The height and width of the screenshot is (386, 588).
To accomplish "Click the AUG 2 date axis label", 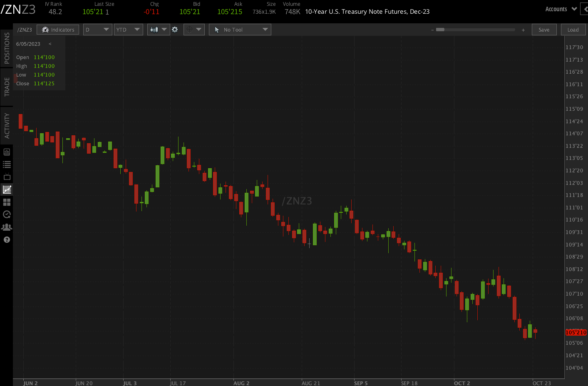I will click(241, 383).
